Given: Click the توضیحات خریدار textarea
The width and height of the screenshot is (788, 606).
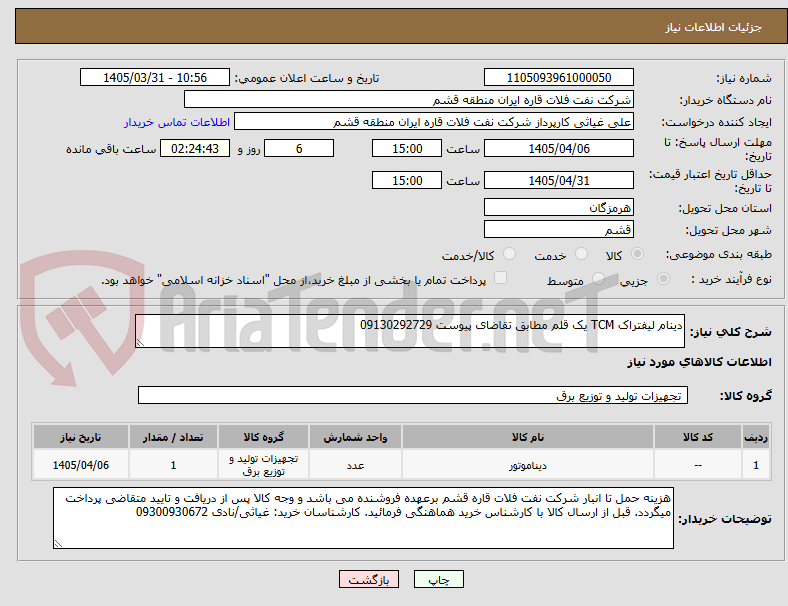Looking at the screenshot, I should click(363, 518).
